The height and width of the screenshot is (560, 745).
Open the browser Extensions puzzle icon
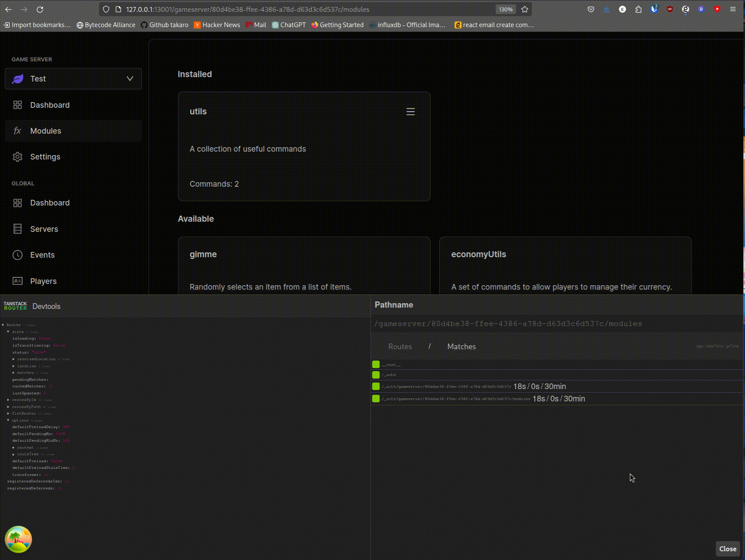tap(638, 9)
